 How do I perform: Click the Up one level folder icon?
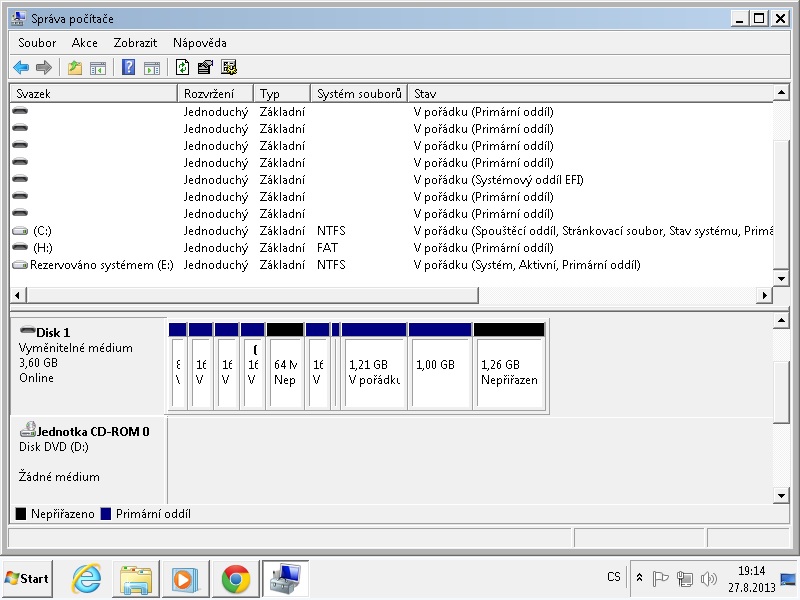coord(74,68)
